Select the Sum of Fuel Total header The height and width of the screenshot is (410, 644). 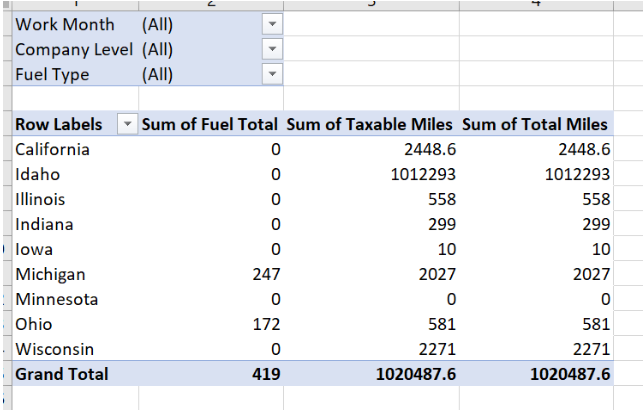click(x=209, y=124)
